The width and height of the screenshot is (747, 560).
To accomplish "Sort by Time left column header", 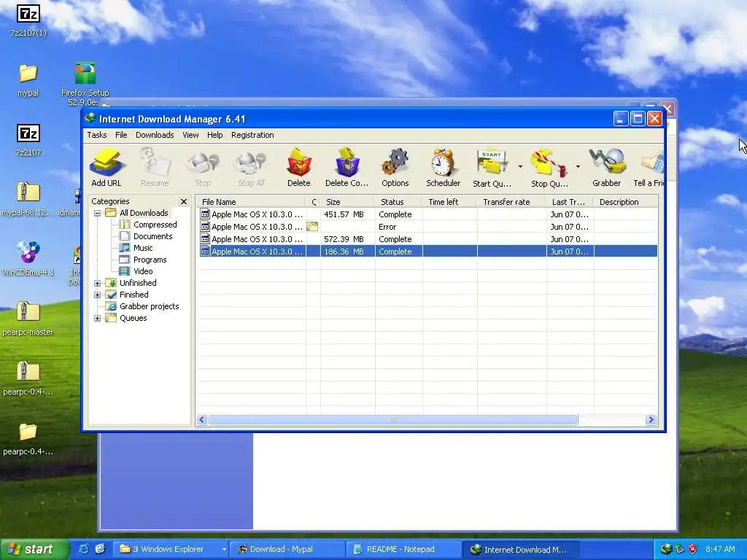I will coord(449,202).
